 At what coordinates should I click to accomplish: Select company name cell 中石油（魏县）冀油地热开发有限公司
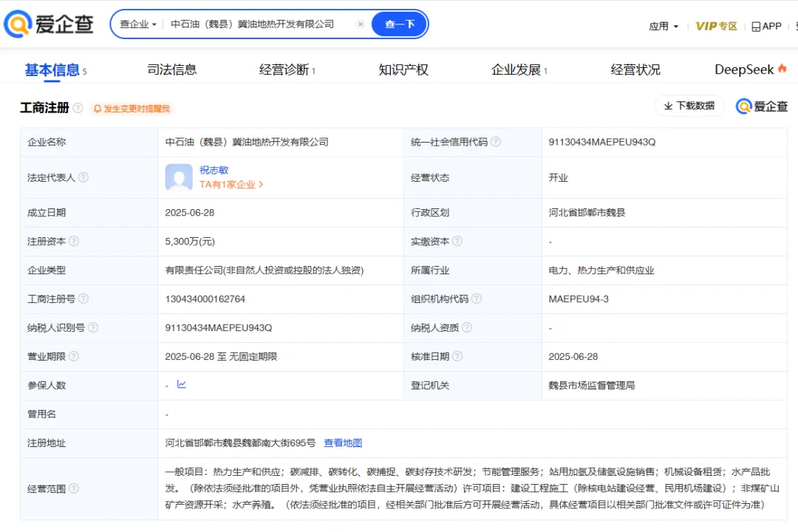(247, 142)
